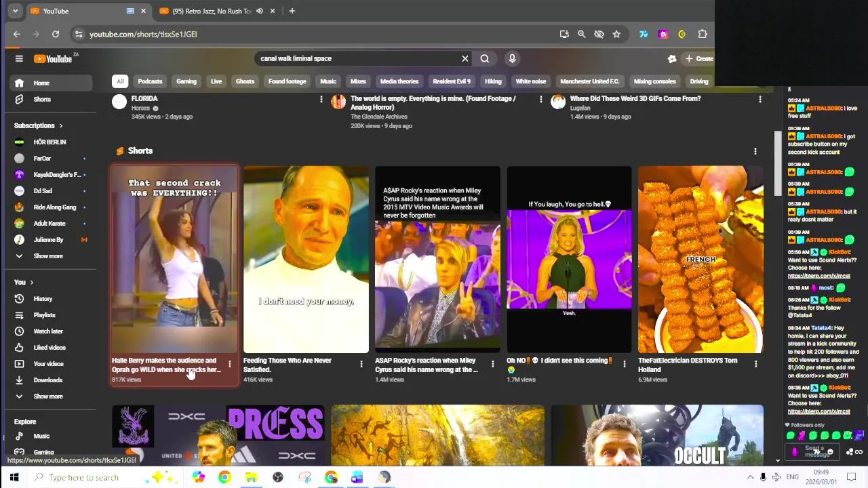Image resolution: width=868 pixels, height=488 pixels.
Task: Select the Found footage filter chip
Action: [x=287, y=82]
